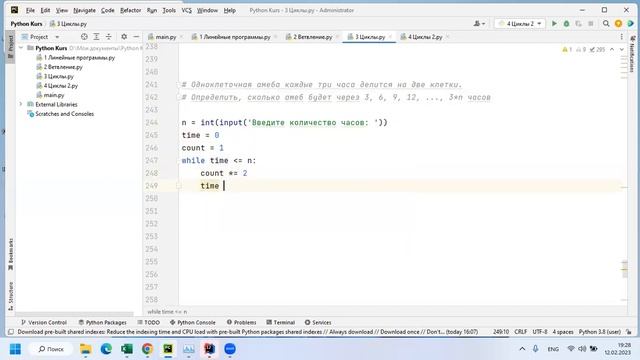The image size is (640, 360).
Task: Change CRLF line separator setting
Action: (520, 332)
